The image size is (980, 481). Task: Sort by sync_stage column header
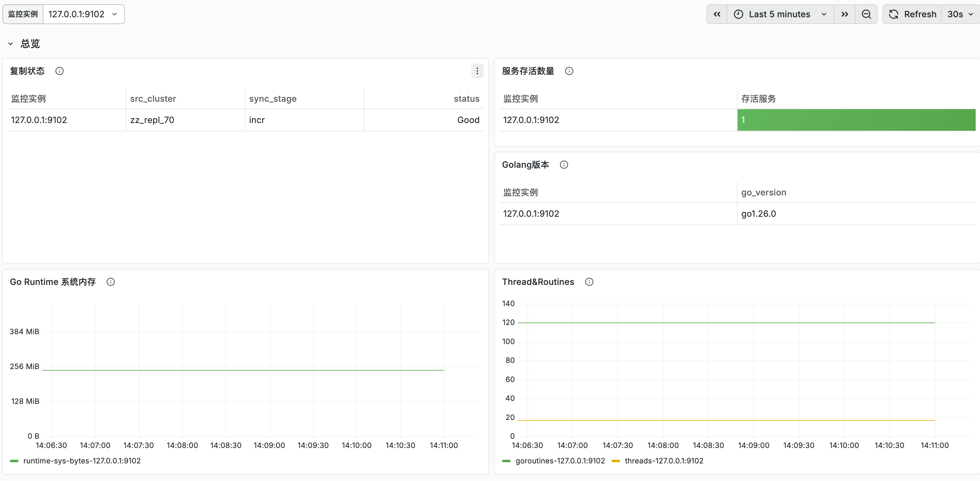pos(273,99)
